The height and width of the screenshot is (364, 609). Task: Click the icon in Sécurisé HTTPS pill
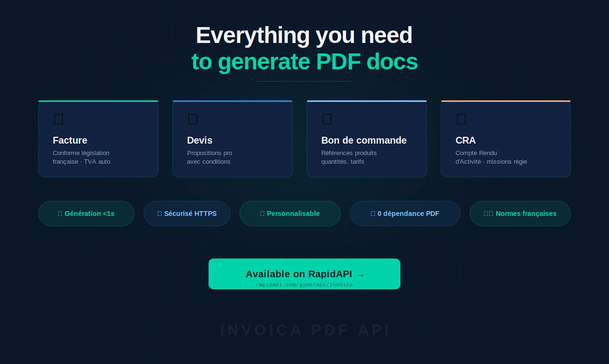[159, 214]
